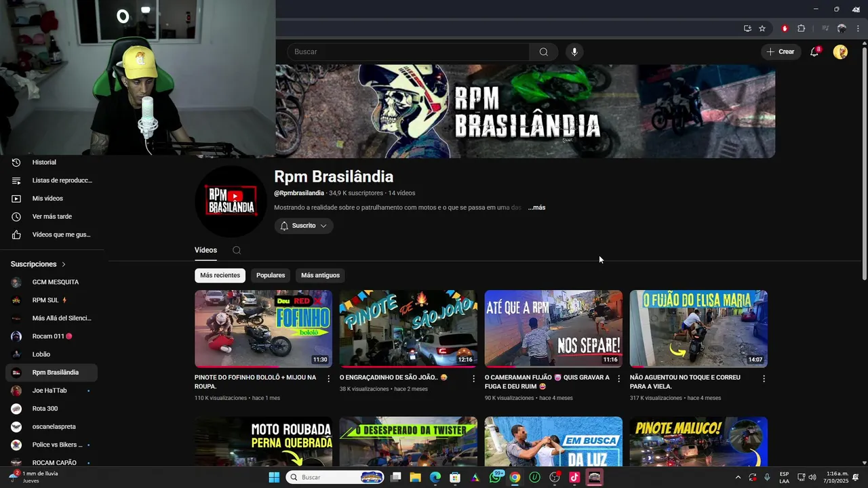Open options for O CAMERAMAN FUJÃO video
868x488 pixels.
[618, 379]
